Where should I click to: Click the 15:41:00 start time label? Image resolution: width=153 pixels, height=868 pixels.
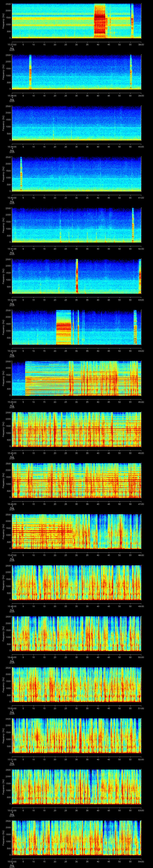(12, 249)
